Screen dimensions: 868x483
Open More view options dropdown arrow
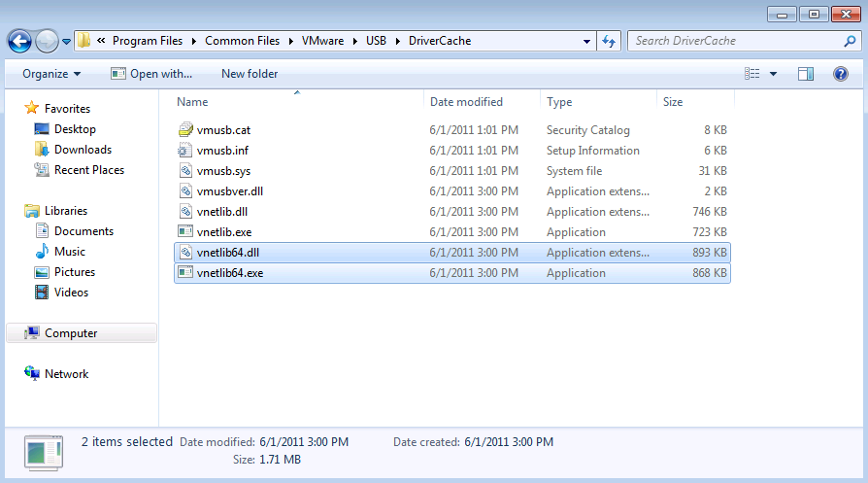[774, 74]
